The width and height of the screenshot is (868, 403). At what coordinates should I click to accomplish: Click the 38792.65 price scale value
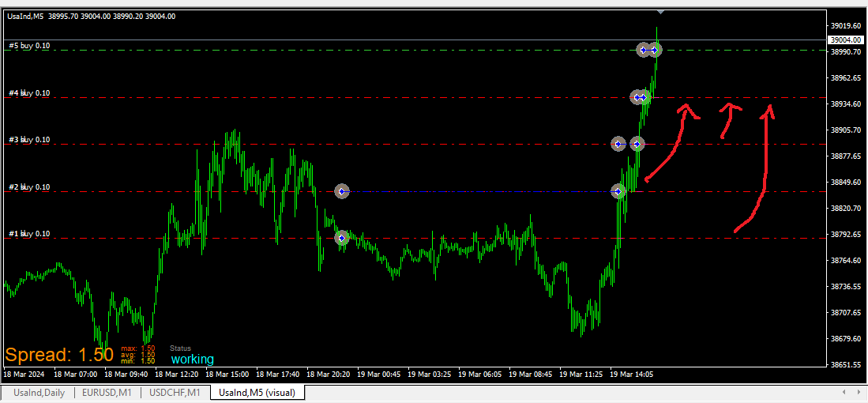click(x=847, y=234)
